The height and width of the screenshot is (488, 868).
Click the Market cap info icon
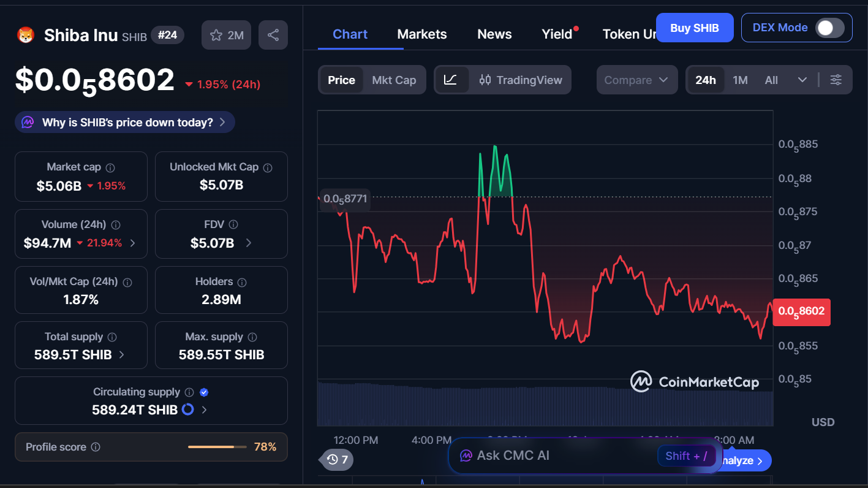coord(110,167)
